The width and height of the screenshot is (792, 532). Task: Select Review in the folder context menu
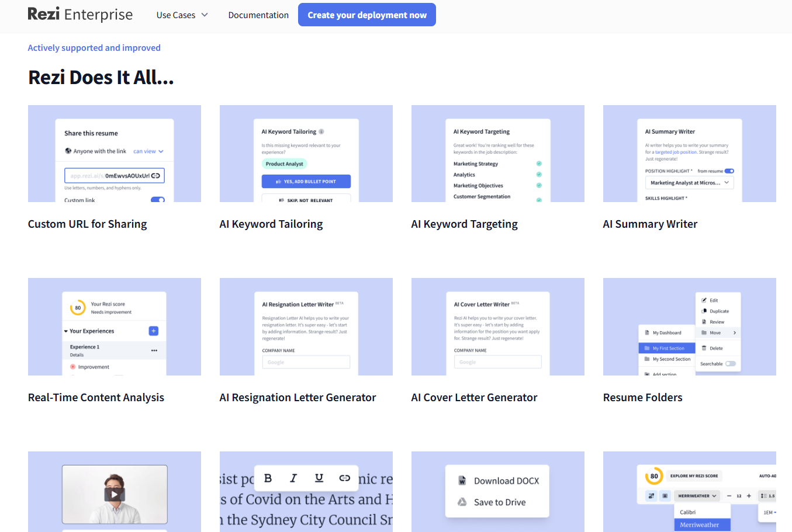713,322
